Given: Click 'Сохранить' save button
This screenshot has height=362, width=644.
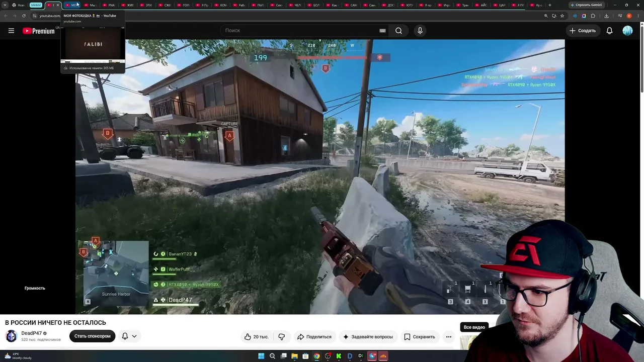Looking at the screenshot, I should click(419, 337).
